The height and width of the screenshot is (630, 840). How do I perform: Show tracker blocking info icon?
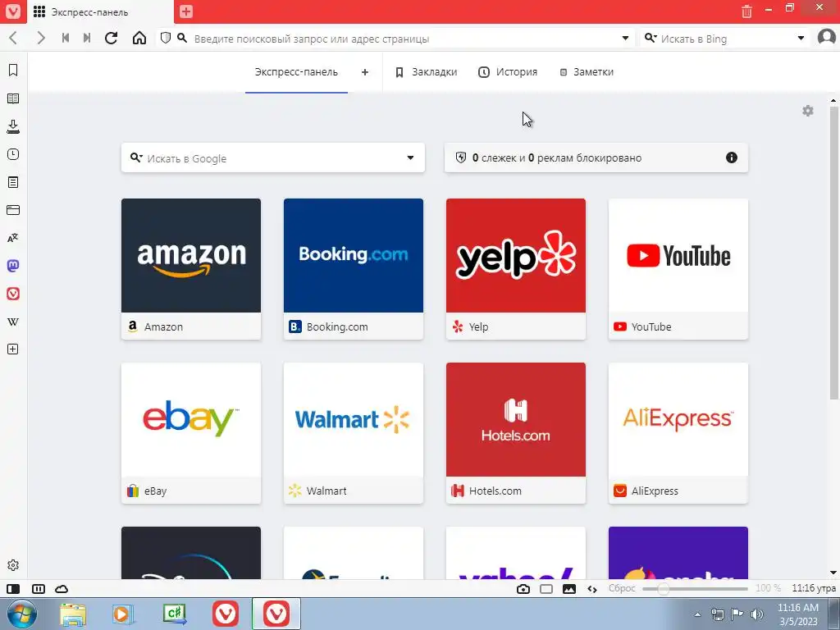731,157
